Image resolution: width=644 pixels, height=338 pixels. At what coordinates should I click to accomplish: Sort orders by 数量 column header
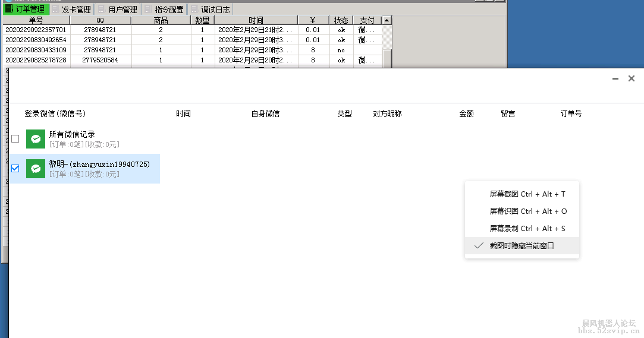coord(203,20)
